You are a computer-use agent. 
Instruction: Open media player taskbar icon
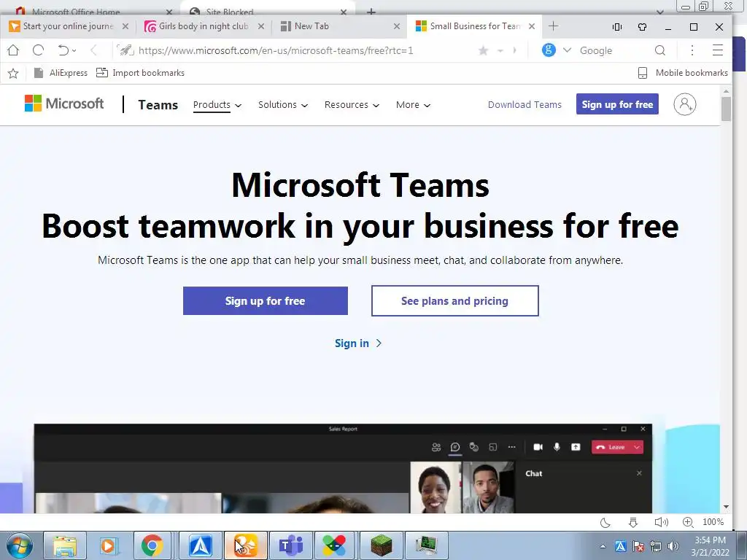coord(109,545)
